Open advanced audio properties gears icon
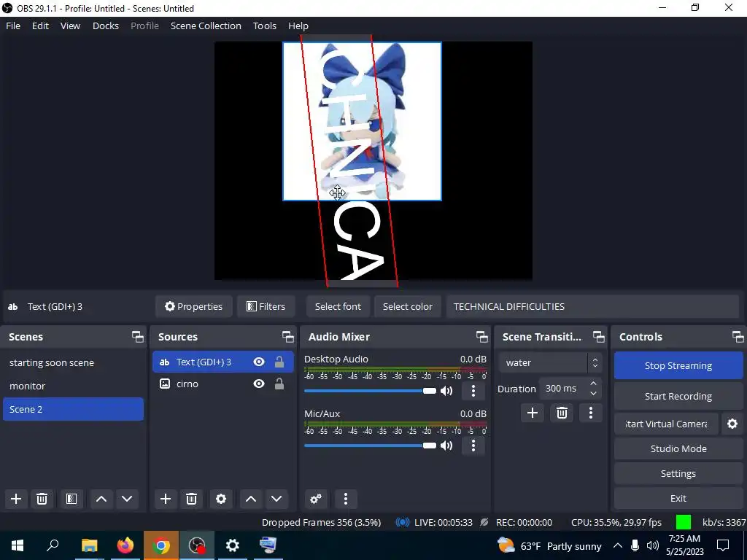This screenshot has height=560, width=747. 315,499
